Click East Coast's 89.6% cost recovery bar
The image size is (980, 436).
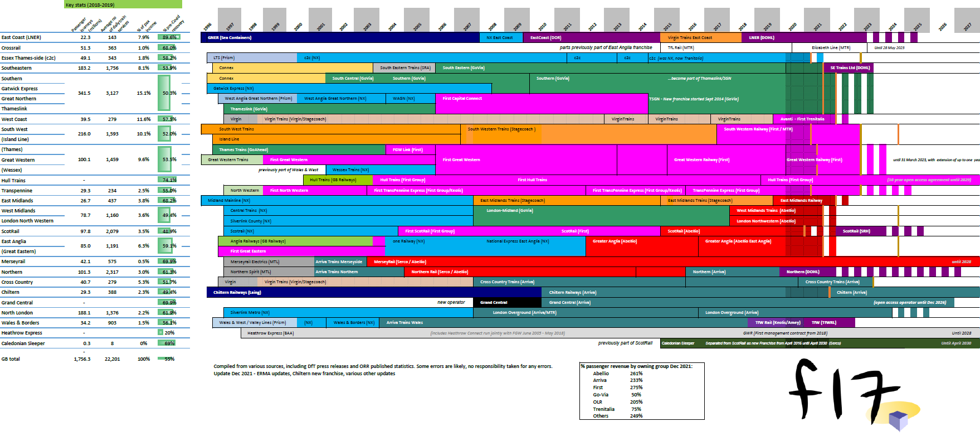pyautogui.click(x=169, y=37)
